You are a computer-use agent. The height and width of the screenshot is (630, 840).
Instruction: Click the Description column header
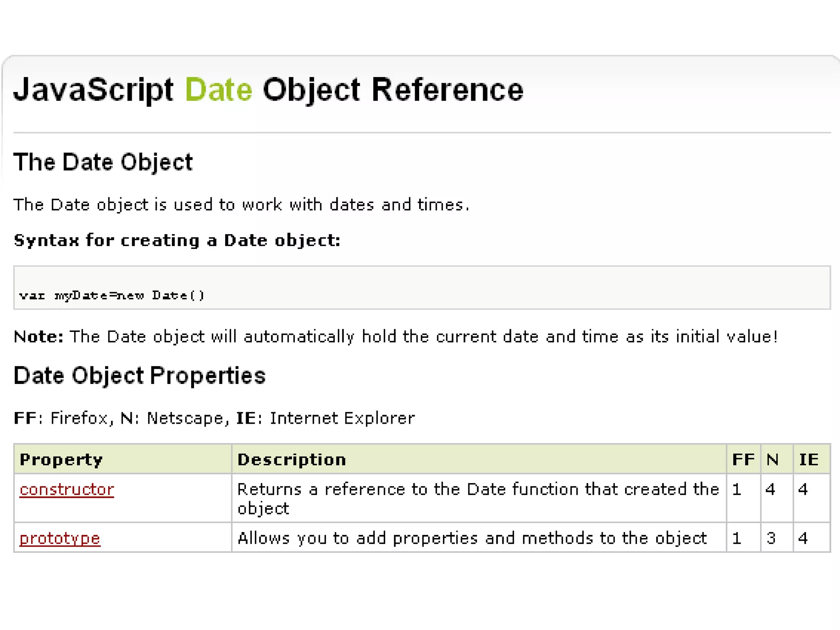pos(292,459)
